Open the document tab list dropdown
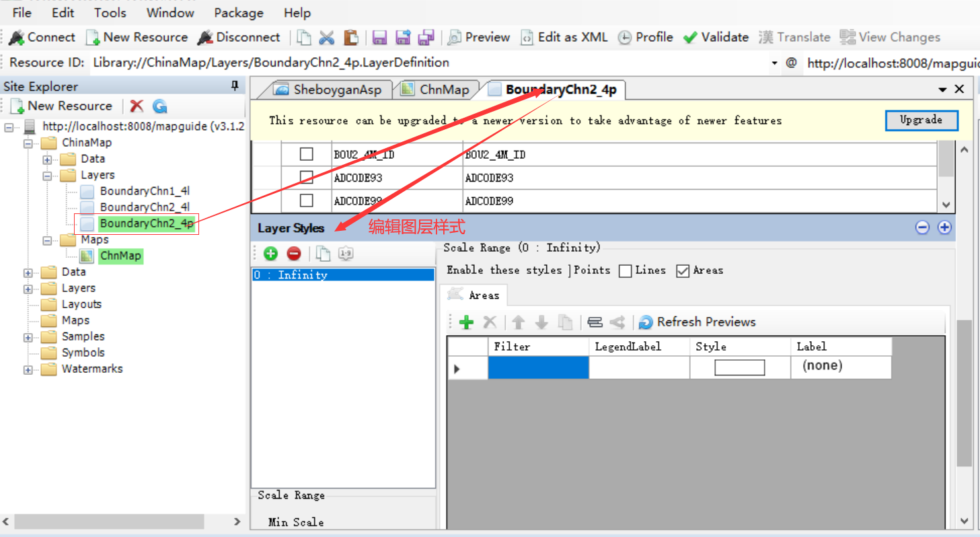This screenshot has height=537, width=980. tap(942, 89)
